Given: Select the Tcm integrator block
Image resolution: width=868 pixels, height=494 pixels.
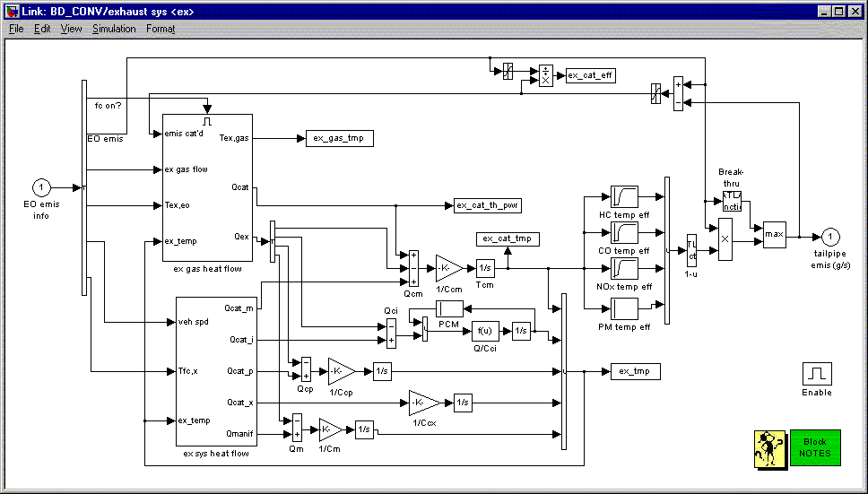Looking at the screenshot, I should 484,268.
